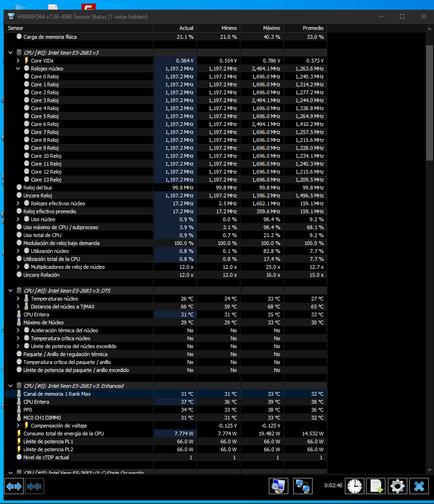Image resolution: width=434 pixels, height=504 pixels.
Task: Click the thermometer icon beside PP0
Action: click(x=19, y=410)
